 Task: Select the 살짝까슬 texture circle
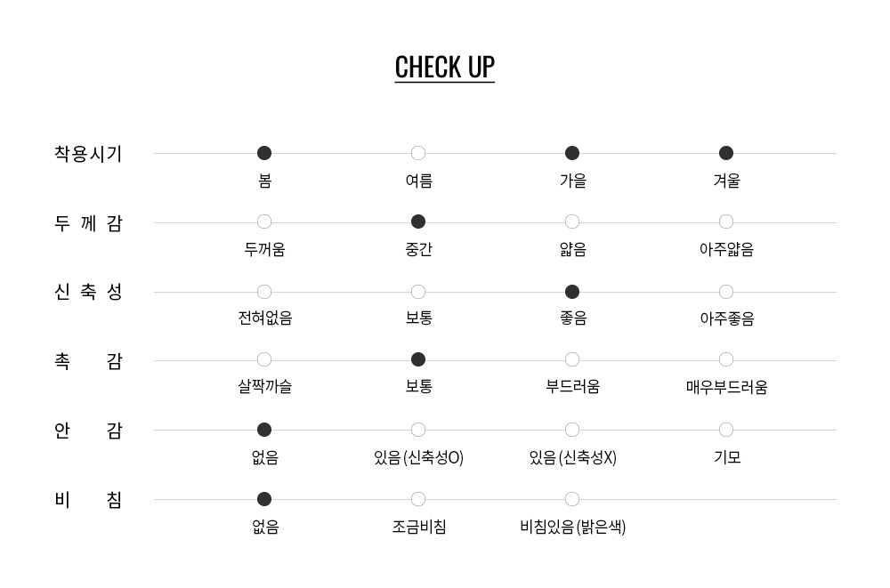264,359
